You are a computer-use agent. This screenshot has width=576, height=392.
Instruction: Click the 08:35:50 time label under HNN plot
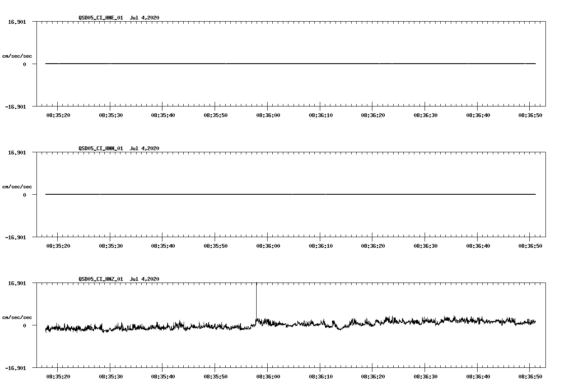216,246
